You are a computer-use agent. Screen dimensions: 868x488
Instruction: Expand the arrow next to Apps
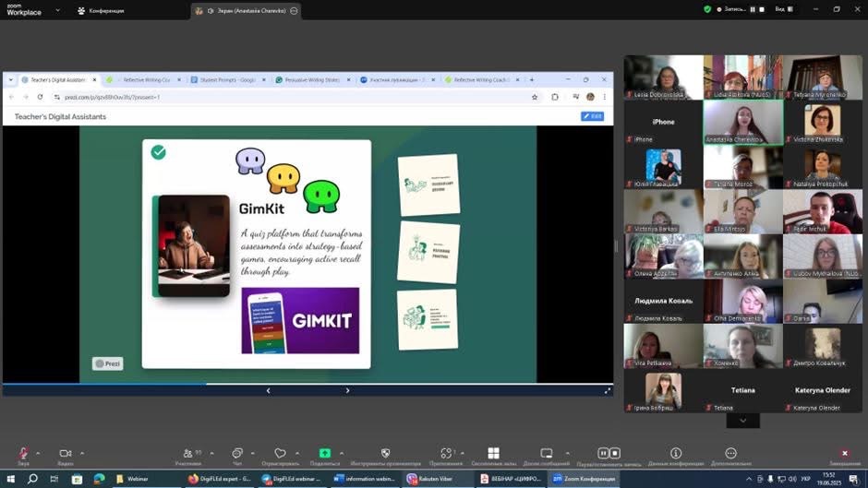coord(463,453)
